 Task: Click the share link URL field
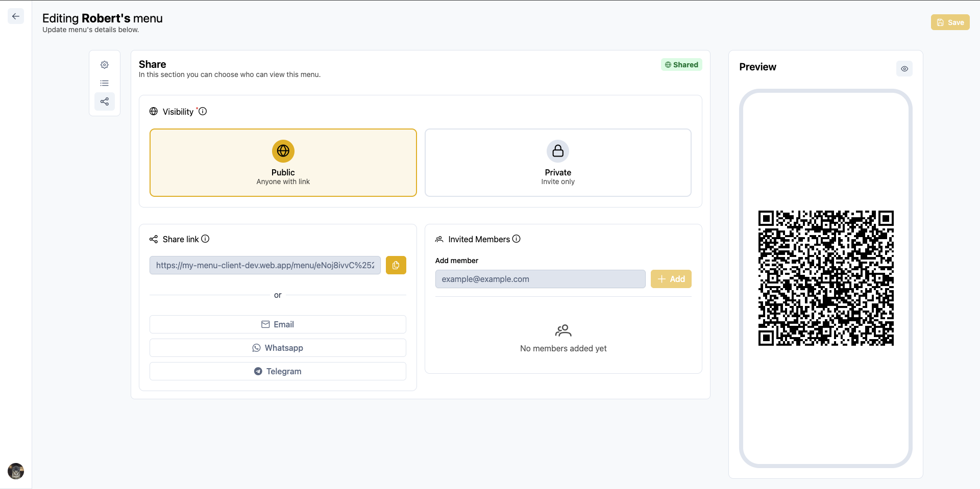click(265, 265)
